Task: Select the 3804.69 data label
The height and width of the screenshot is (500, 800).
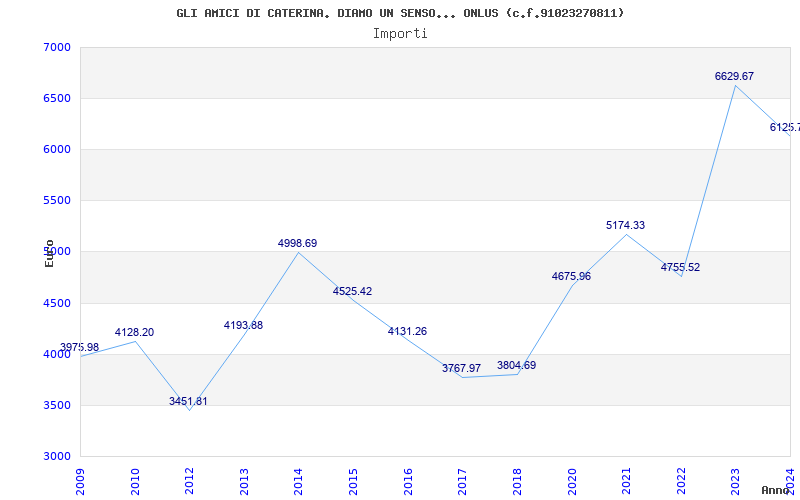Action: (x=516, y=366)
